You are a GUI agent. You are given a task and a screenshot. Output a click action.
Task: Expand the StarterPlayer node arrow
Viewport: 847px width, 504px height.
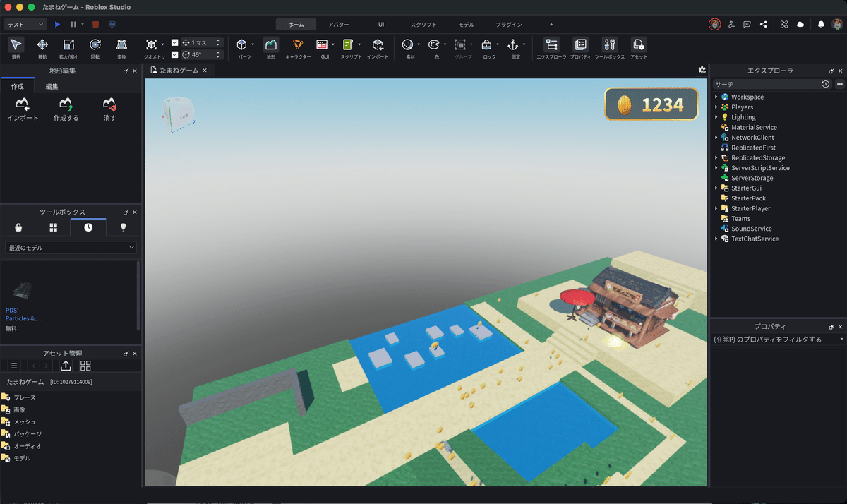716,208
